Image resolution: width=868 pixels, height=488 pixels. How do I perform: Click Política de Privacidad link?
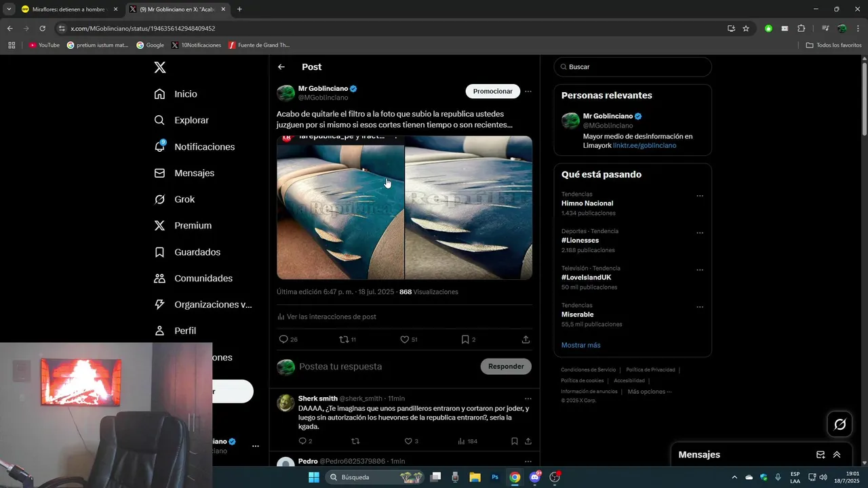(650, 370)
